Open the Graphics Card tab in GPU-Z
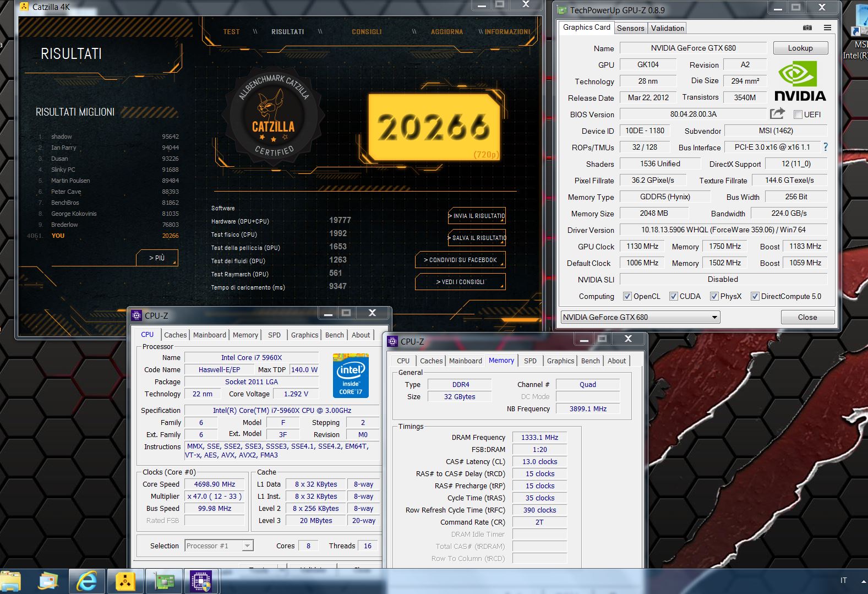The width and height of the screenshot is (868, 594). (x=586, y=27)
